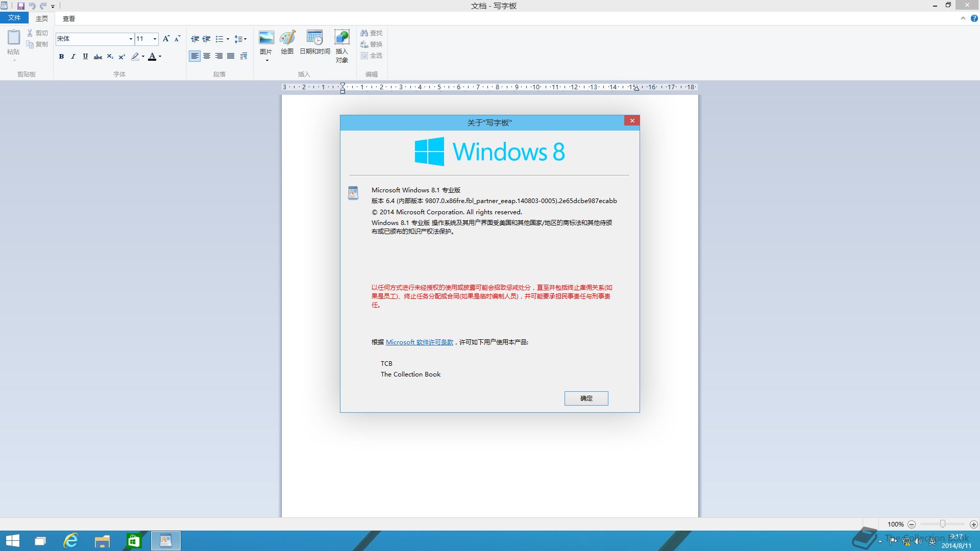Click the WordPad icon in About dialog
The image size is (980, 551).
click(x=353, y=193)
